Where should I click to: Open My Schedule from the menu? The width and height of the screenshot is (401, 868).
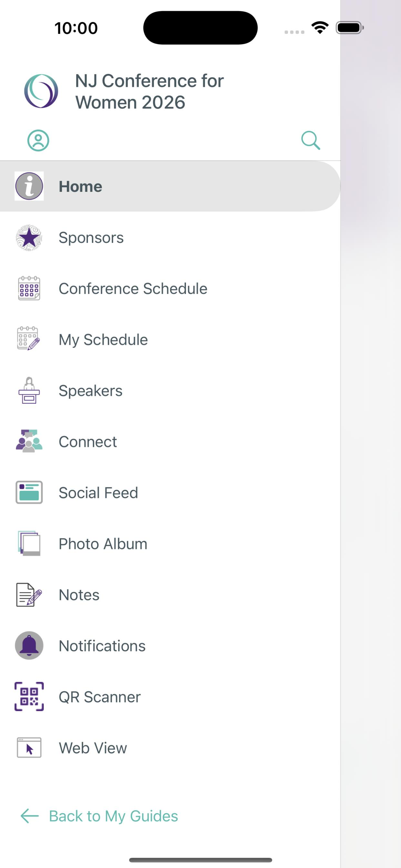point(170,340)
